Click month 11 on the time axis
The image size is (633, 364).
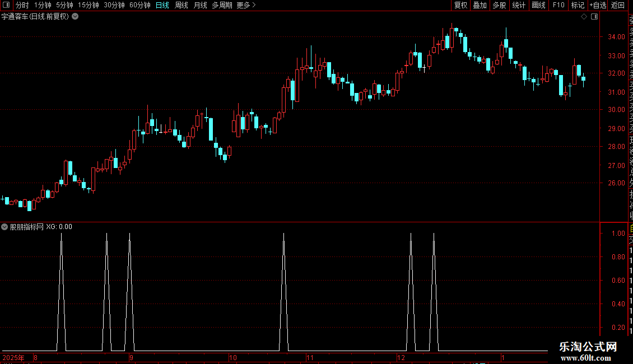tap(310, 357)
